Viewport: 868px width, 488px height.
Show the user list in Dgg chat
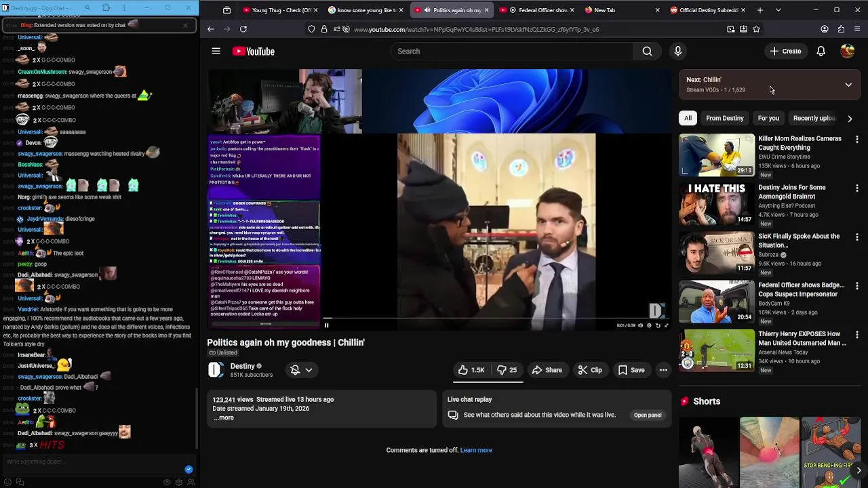(191, 482)
